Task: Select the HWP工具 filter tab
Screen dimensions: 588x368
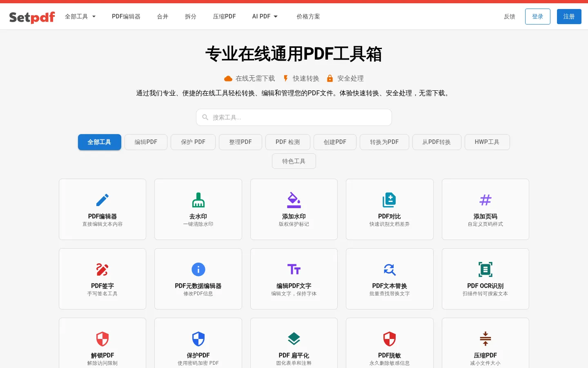Action: point(487,142)
